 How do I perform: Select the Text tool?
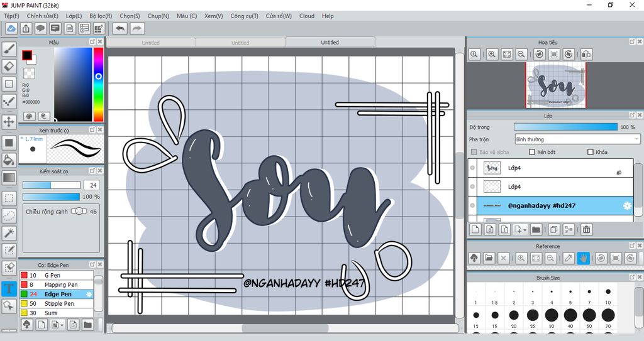point(9,288)
